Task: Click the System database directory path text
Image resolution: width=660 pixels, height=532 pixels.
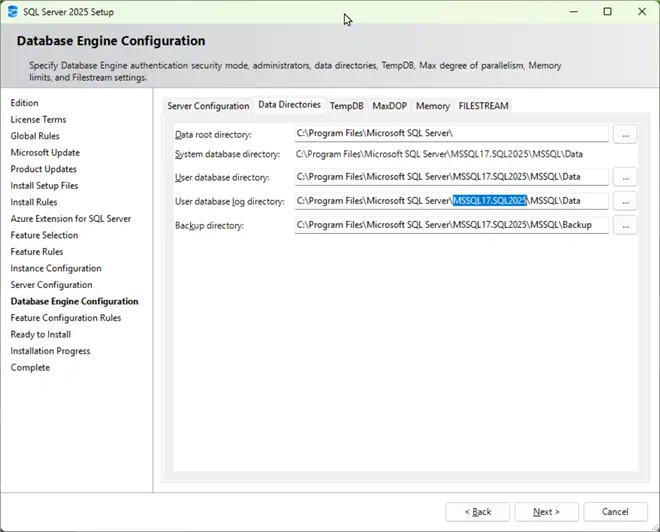Action: click(439, 154)
